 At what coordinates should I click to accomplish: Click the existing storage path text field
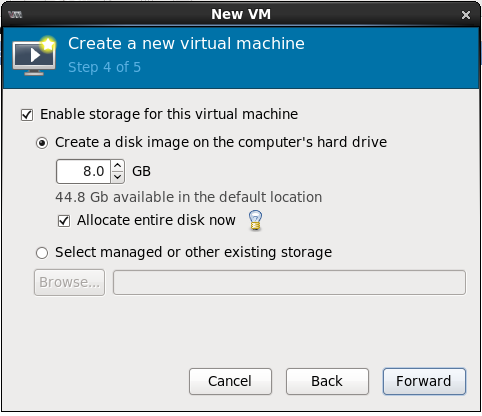(289, 283)
